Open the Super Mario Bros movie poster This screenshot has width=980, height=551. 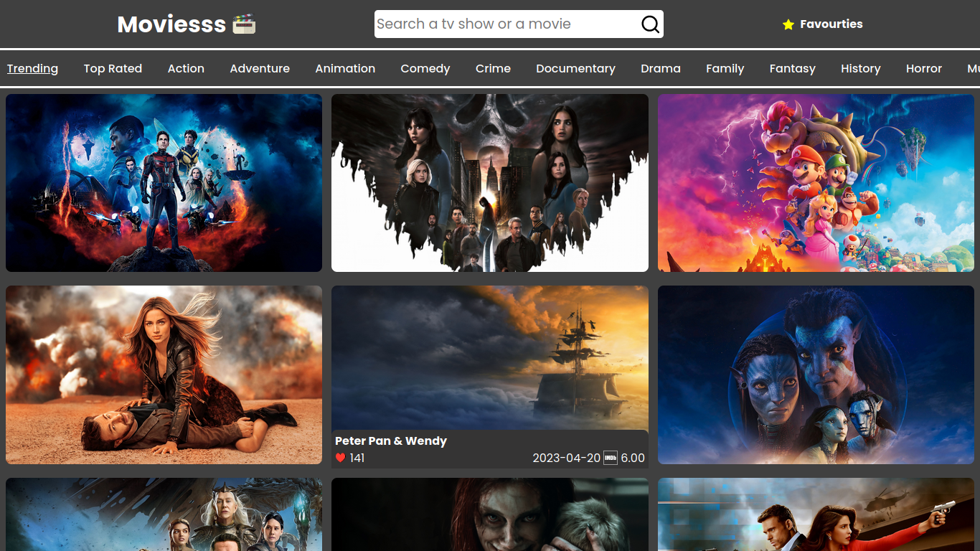pos(816,183)
